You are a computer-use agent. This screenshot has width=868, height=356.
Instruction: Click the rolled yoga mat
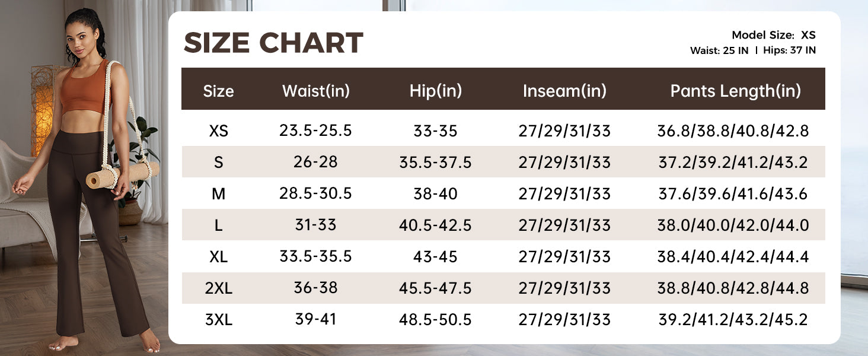tap(122, 175)
